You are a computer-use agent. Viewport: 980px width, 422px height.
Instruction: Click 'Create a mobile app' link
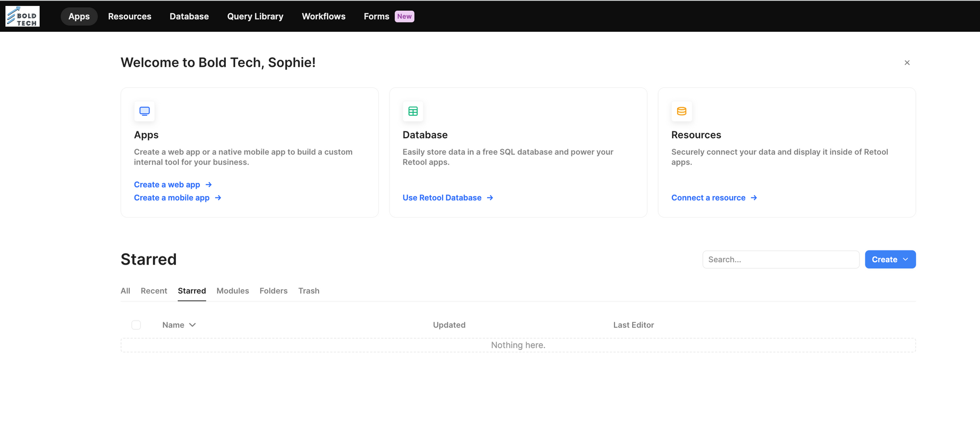(x=178, y=198)
